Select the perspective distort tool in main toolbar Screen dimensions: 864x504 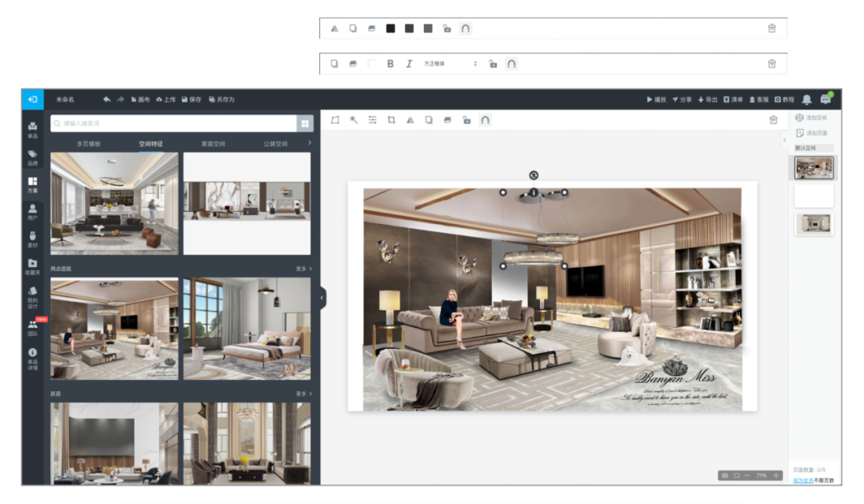[x=335, y=120]
